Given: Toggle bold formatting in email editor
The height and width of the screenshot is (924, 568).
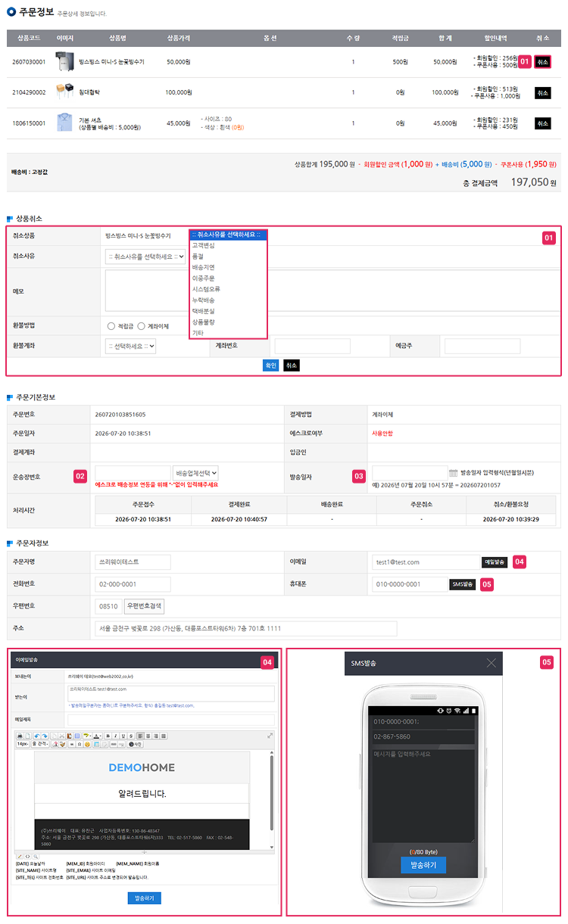Looking at the screenshot, I should (107, 736).
